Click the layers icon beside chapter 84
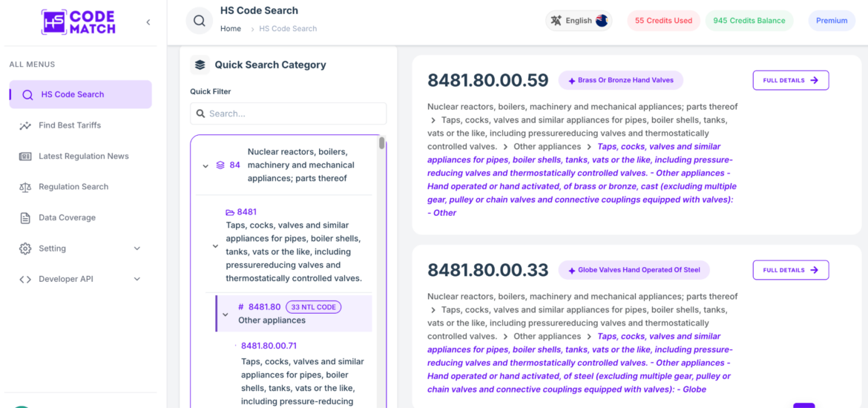This screenshot has width=868, height=408. pos(220,165)
